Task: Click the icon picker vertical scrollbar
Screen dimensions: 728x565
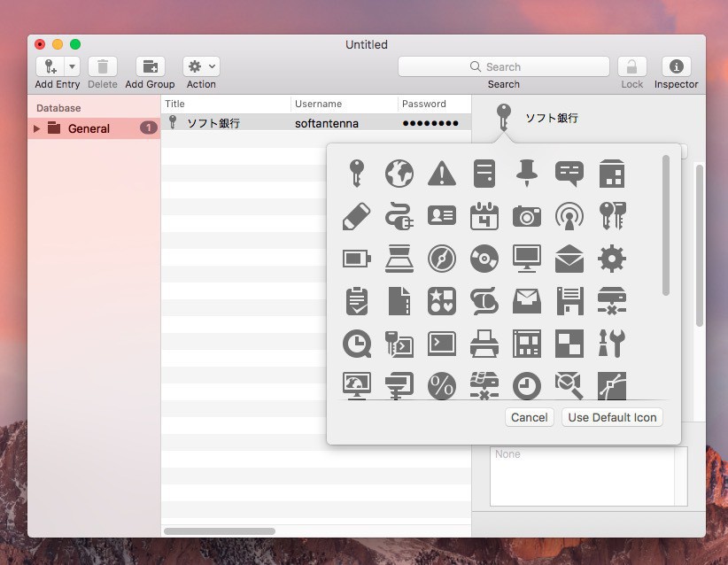Action: pyautogui.click(x=666, y=226)
